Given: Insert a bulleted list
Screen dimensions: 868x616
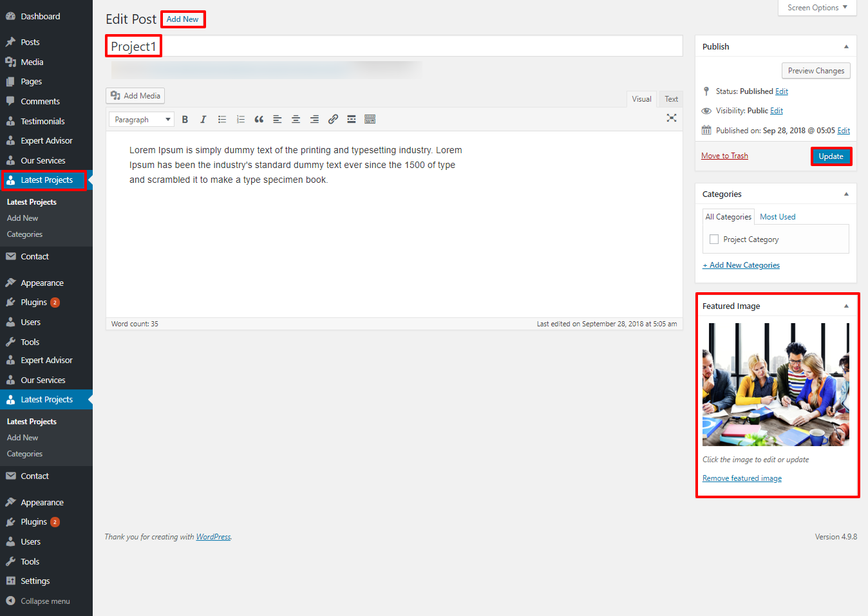Looking at the screenshot, I should [222, 120].
